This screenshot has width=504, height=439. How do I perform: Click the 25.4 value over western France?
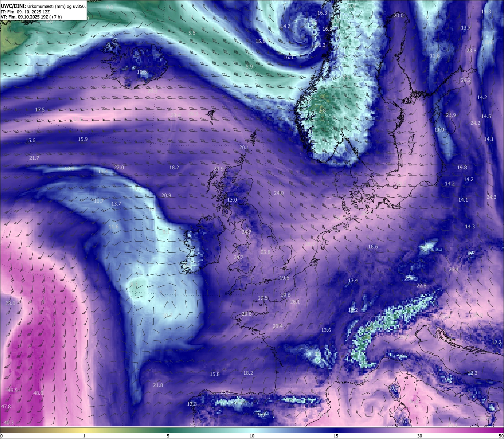click(x=278, y=326)
